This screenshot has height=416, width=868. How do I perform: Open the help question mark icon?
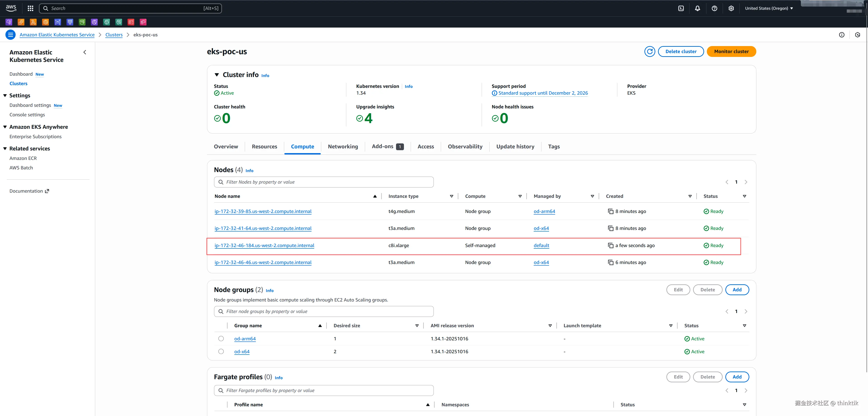point(714,8)
